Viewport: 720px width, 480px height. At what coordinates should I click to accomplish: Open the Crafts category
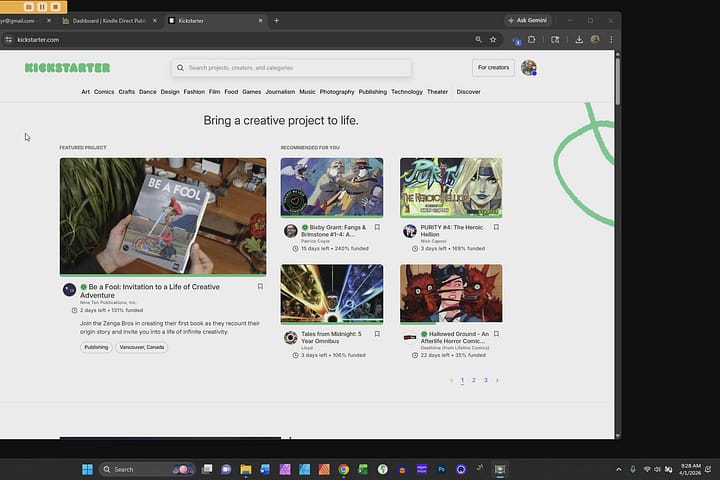(127, 92)
